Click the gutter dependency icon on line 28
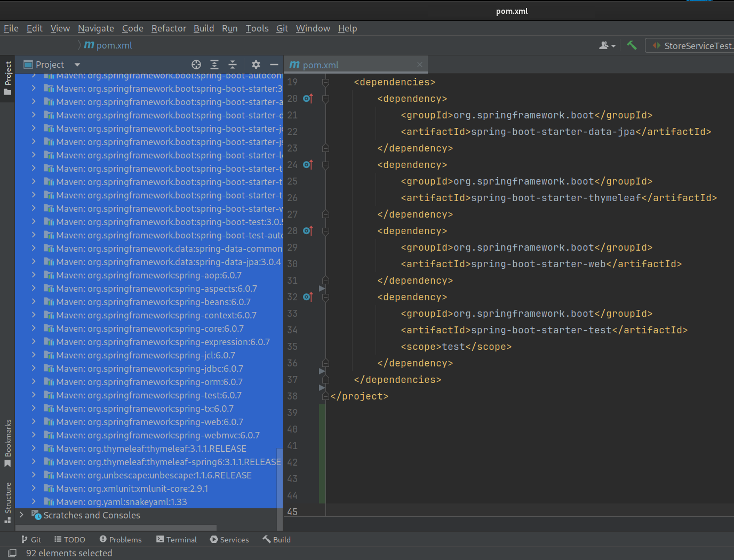This screenshot has height=560, width=734. coord(307,231)
